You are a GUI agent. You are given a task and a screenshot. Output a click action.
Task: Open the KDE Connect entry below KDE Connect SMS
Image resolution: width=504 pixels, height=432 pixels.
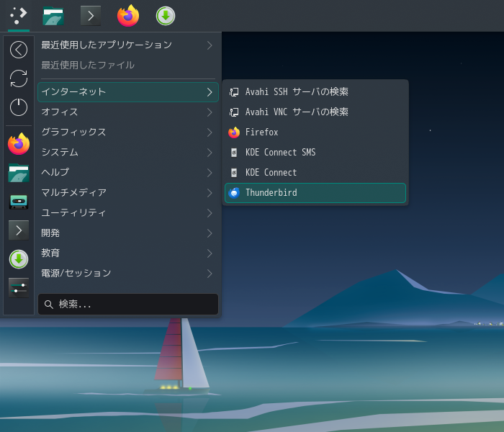point(315,173)
